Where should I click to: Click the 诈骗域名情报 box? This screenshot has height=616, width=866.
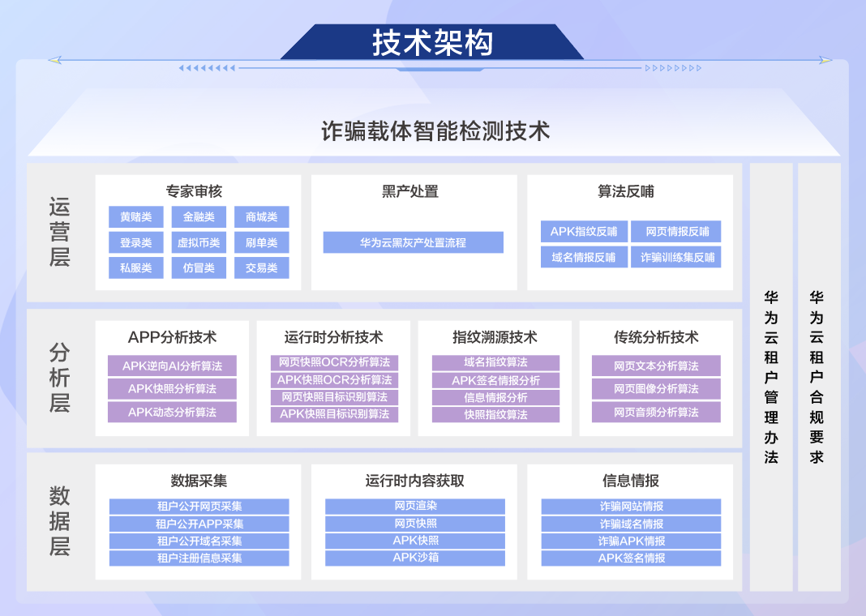point(632,524)
